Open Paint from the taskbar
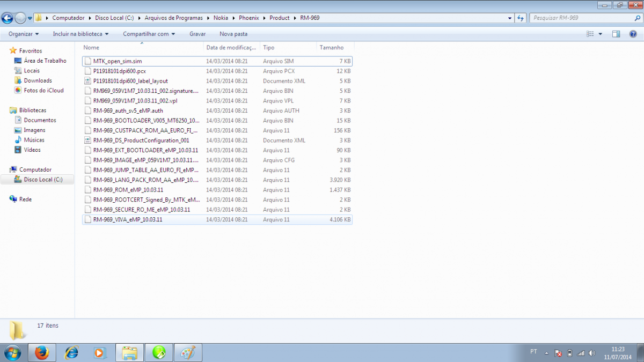The image size is (644, 362). coord(187,353)
